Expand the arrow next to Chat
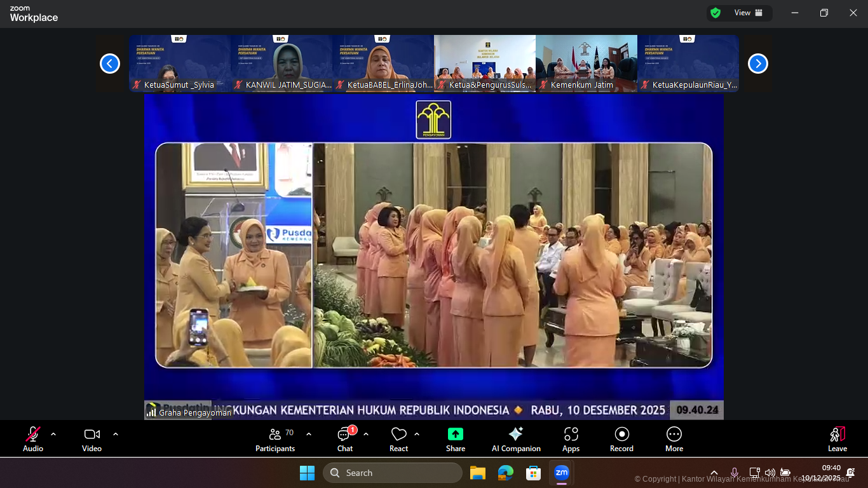 [x=366, y=434]
